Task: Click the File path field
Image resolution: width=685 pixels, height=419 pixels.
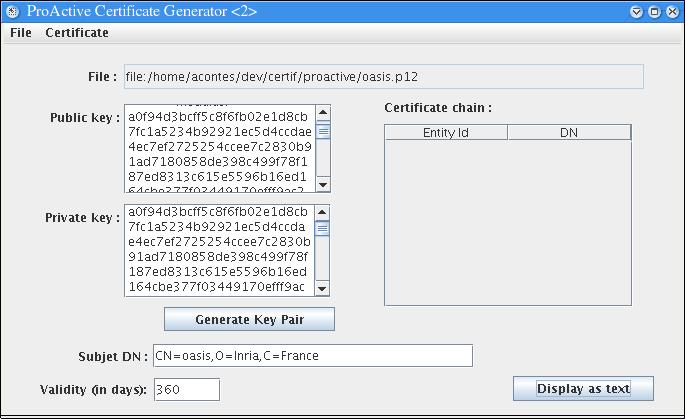Action: (384, 77)
